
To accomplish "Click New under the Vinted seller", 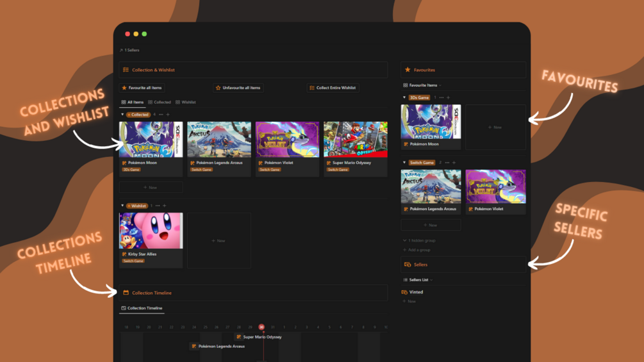I will click(409, 301).
